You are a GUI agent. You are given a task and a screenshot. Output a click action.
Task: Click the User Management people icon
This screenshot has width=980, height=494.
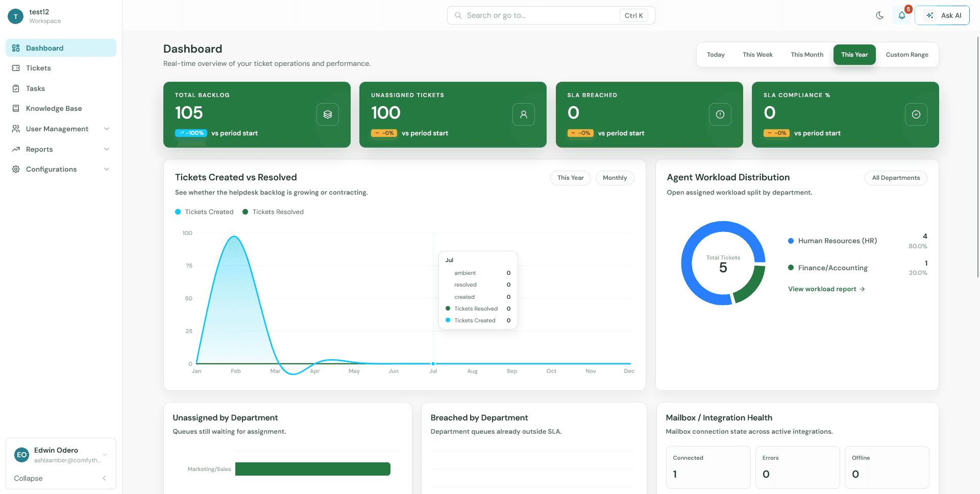(x=16, y=129)
